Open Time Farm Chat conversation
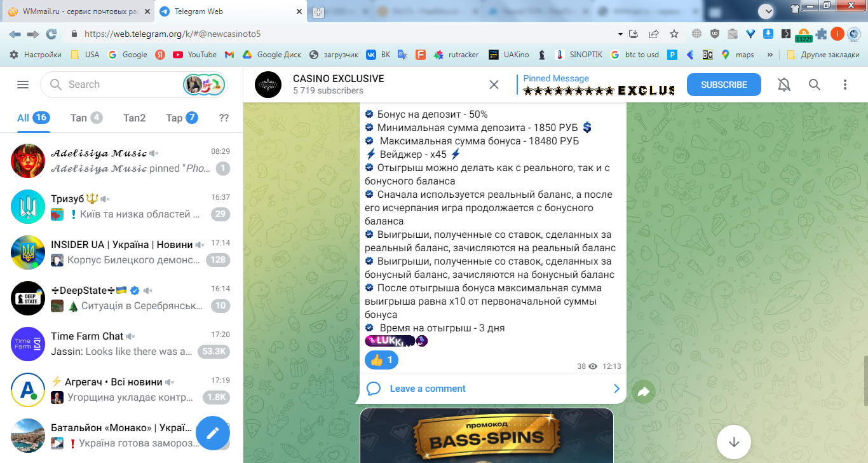Viewport: 868px width, 463px height. coord(121,344)
